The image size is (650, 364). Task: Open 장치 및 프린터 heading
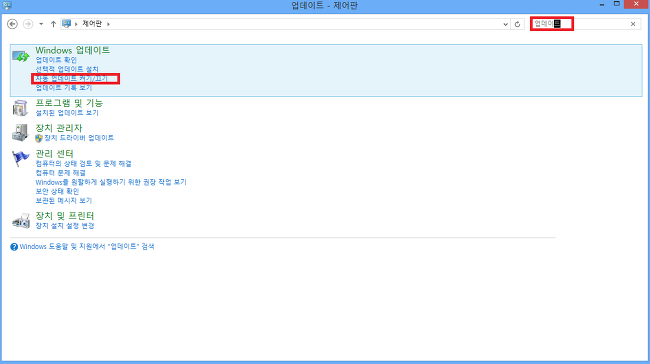(x=65, y=216)
